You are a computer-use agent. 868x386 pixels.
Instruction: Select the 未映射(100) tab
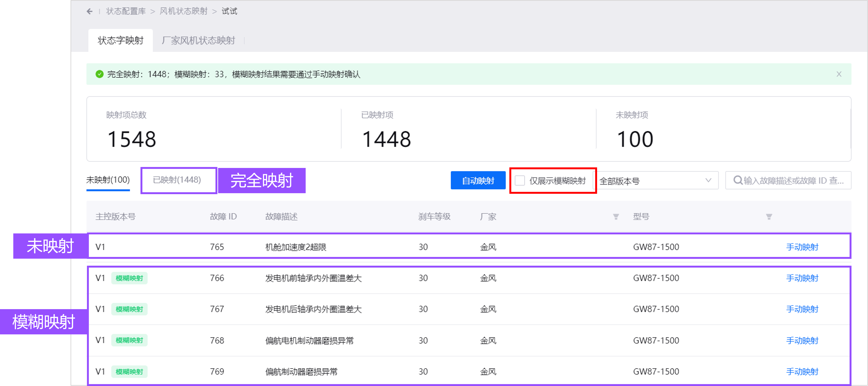click(108, 180)
